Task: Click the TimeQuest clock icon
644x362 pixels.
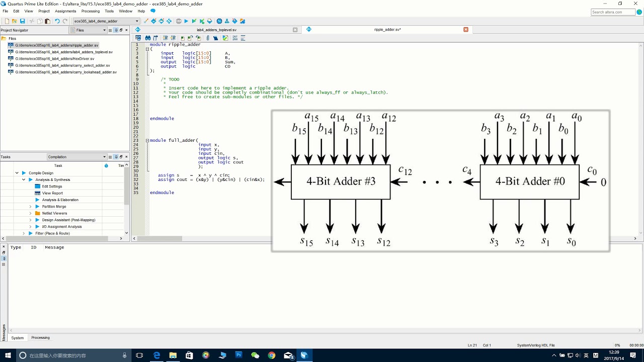Action: point(219,21)
